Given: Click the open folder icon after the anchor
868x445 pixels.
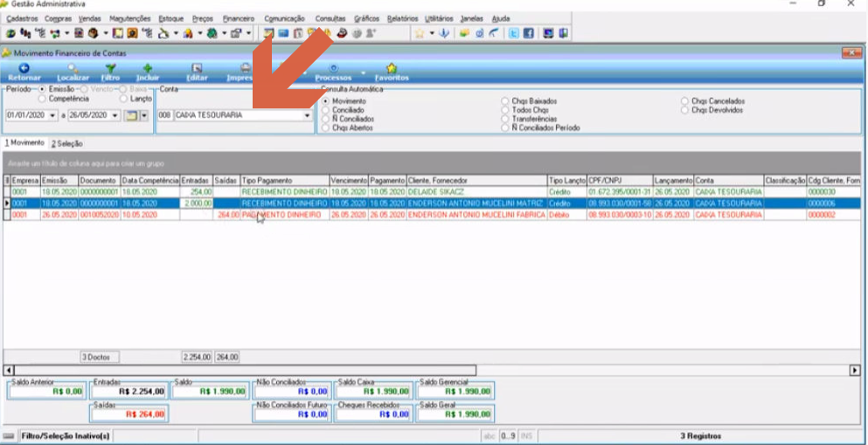Looking at the screenshot, I should 464,33.
